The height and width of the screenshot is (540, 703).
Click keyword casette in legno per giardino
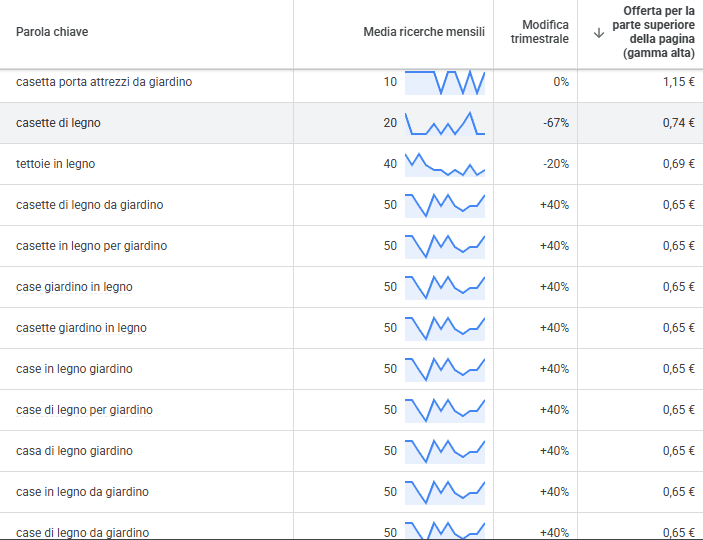tap(91, 246)
